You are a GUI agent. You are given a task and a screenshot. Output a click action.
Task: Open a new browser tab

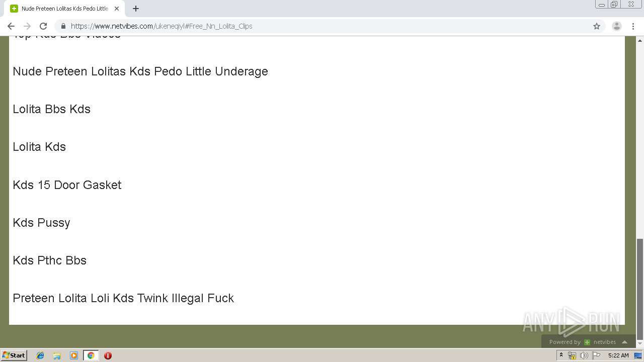pos(136,9)
